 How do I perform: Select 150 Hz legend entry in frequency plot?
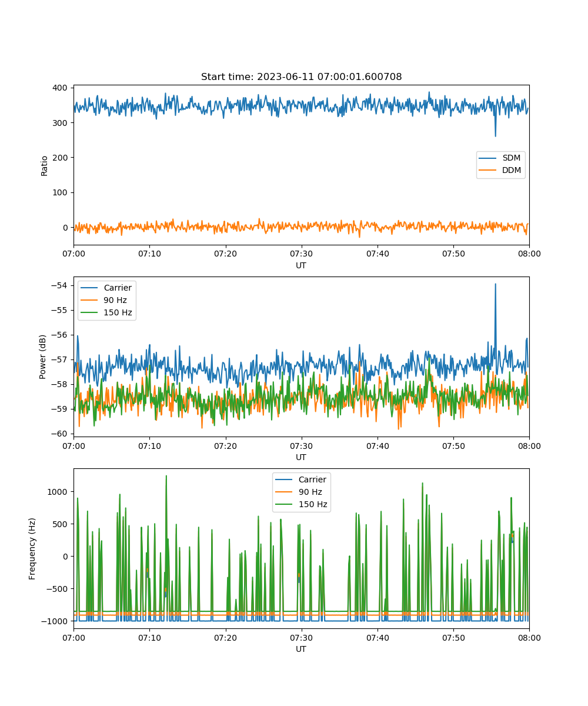coord(300,504)
